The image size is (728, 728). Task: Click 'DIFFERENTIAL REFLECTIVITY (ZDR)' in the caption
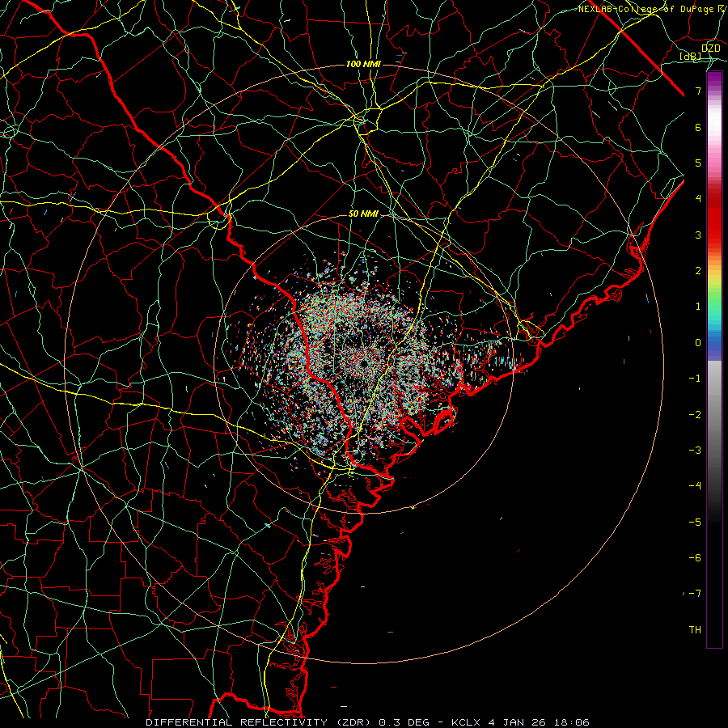coord(260,722)
